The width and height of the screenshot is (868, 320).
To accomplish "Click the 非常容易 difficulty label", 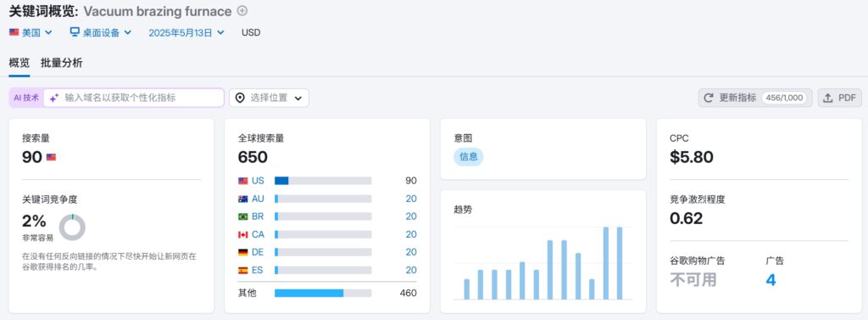I will 37,238.
